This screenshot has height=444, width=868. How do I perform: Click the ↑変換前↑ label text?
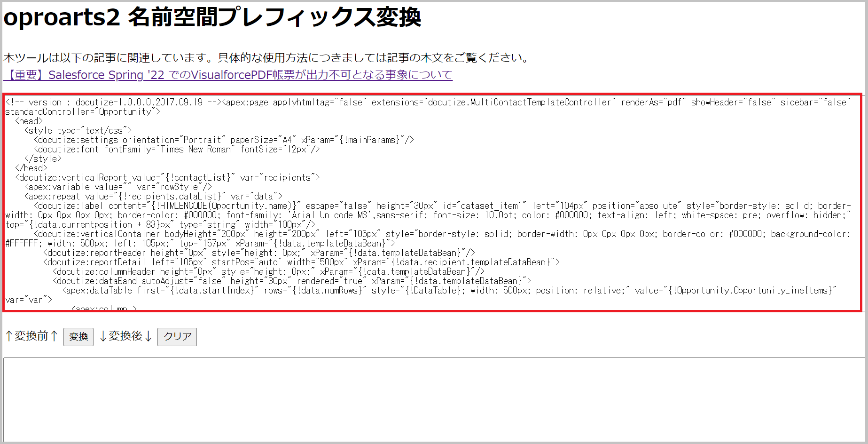coord(31,336)
